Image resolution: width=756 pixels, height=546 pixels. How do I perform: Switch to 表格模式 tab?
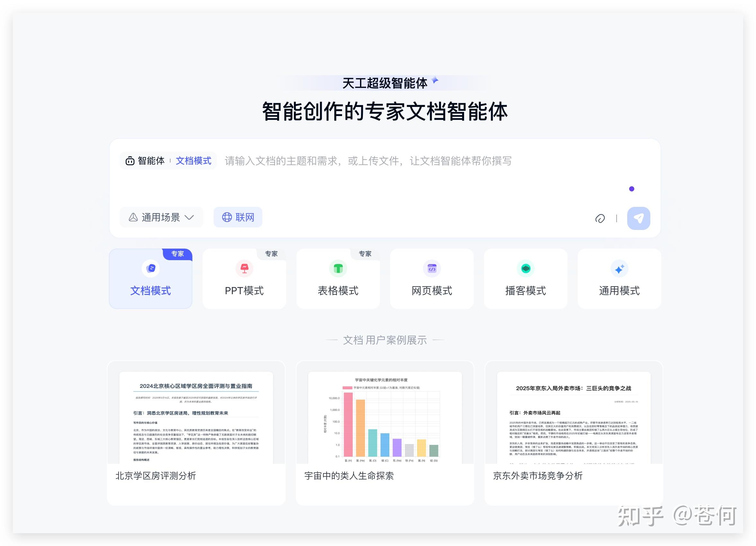pos(338,290)
